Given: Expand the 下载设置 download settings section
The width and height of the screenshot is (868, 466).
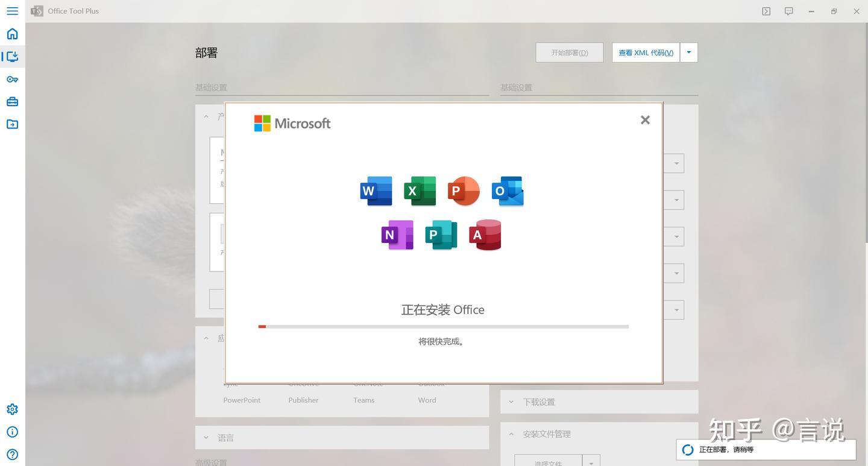Looking at the screenshot, I should click(x=538, y=401).
